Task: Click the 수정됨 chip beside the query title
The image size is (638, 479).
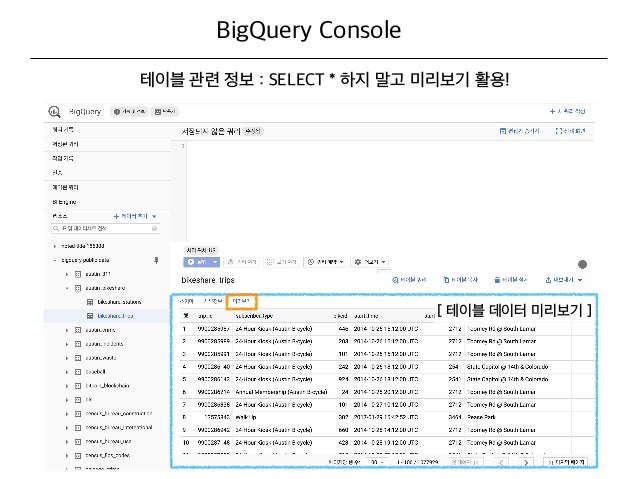Action: tap(253, 131)
